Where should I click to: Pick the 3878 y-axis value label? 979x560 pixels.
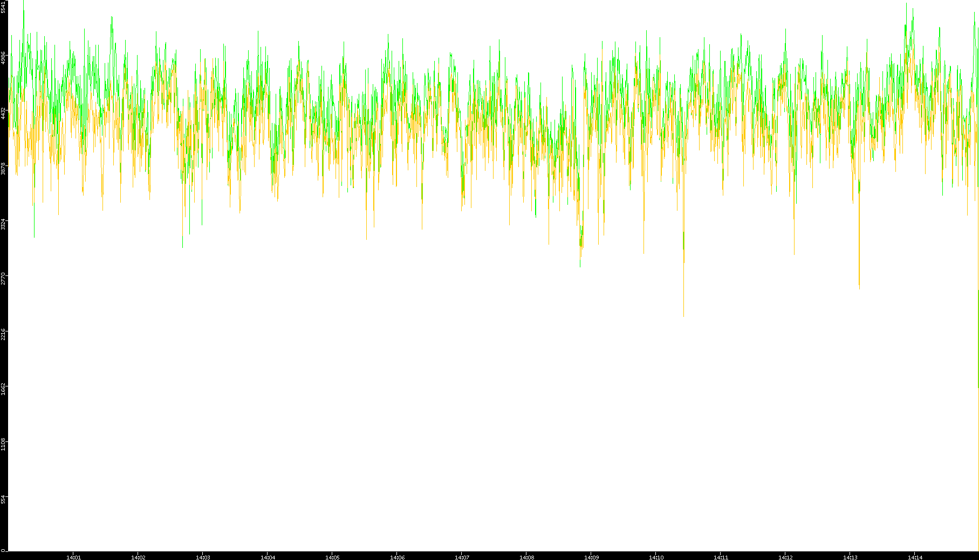pyautogui.click(x=4, y=169)
